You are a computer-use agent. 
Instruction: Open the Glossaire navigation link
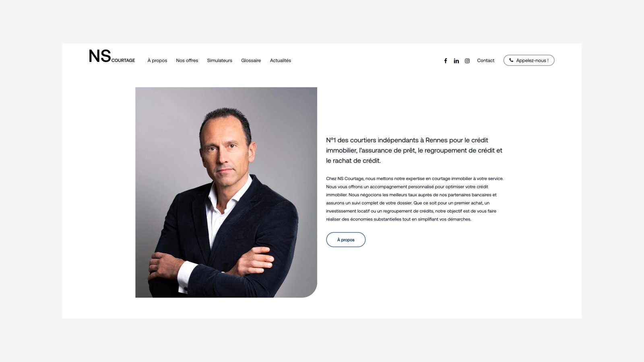point(251,60)
